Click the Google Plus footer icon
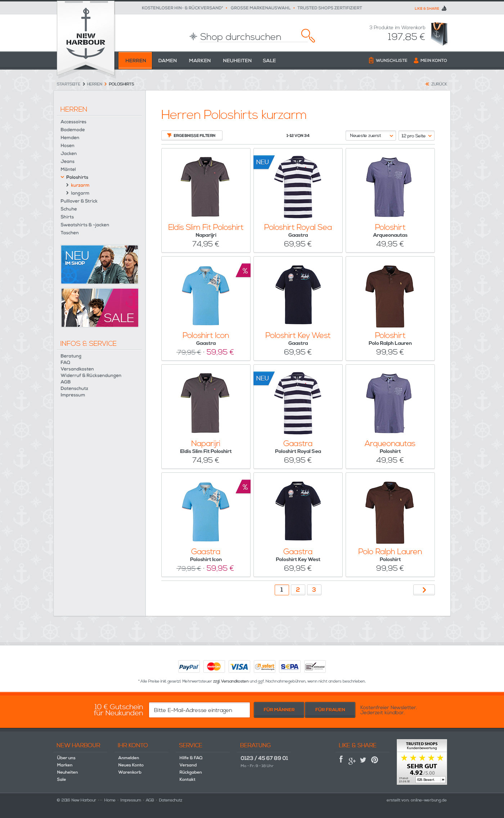This screenshot has width=504, height=818. pyautogui.click(x=352, y=760)
